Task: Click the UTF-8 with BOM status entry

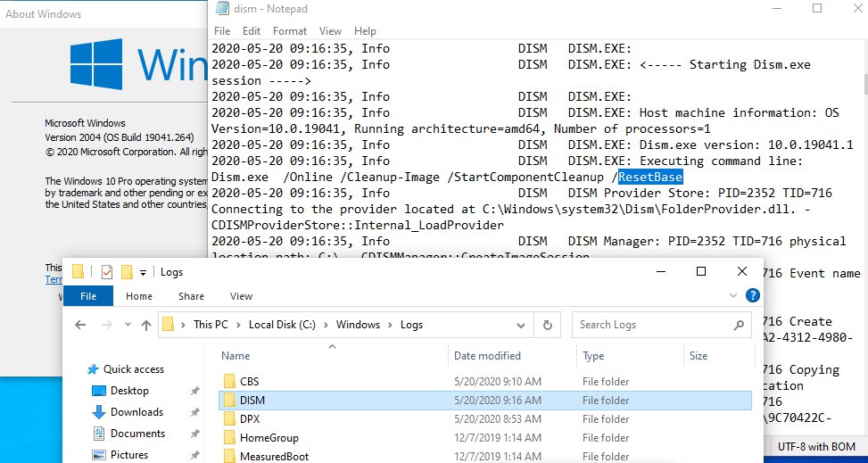Action: point(815,447)
